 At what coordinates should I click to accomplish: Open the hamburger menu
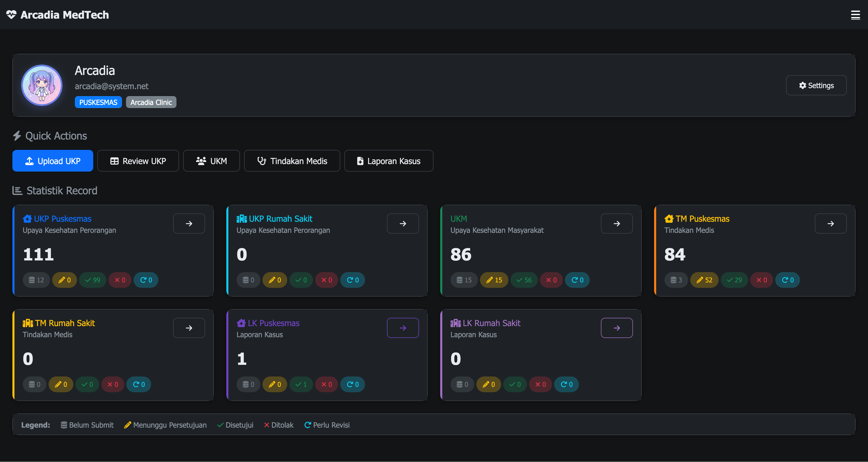856,15
